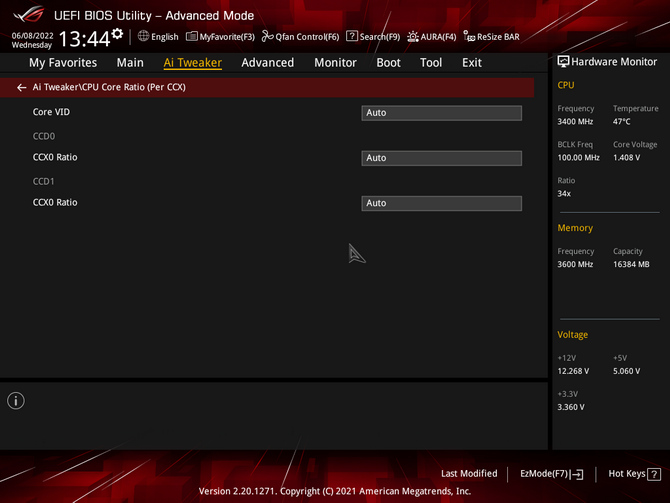This screenshot has height=503, width=670.
Task: Click the Memory section heading
Action: (575, 228)
